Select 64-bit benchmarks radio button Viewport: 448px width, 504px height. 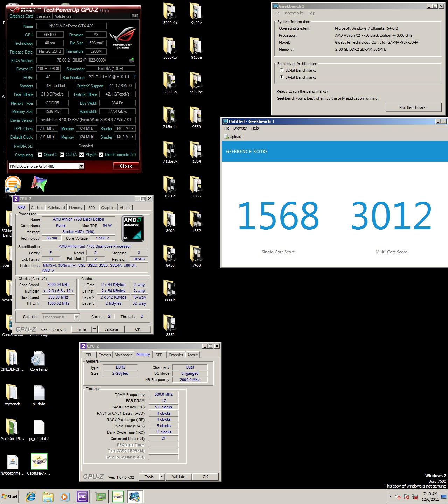click(282, 77)
